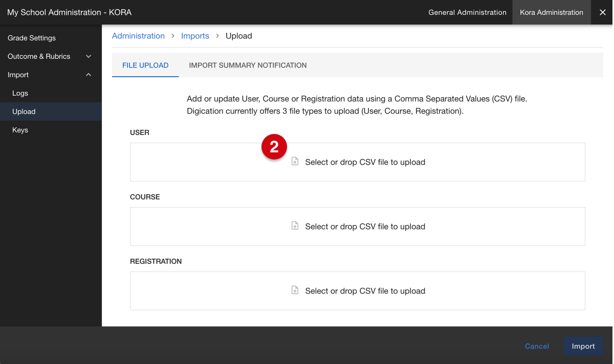Open General Administration
This screenshot has width=614, height=364.
[467, 12]
